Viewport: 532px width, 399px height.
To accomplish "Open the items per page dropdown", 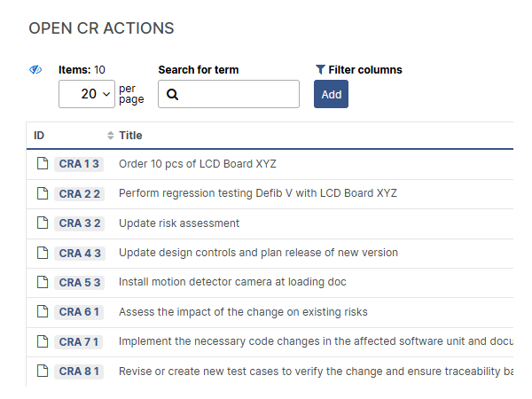I will coord(87,93).
